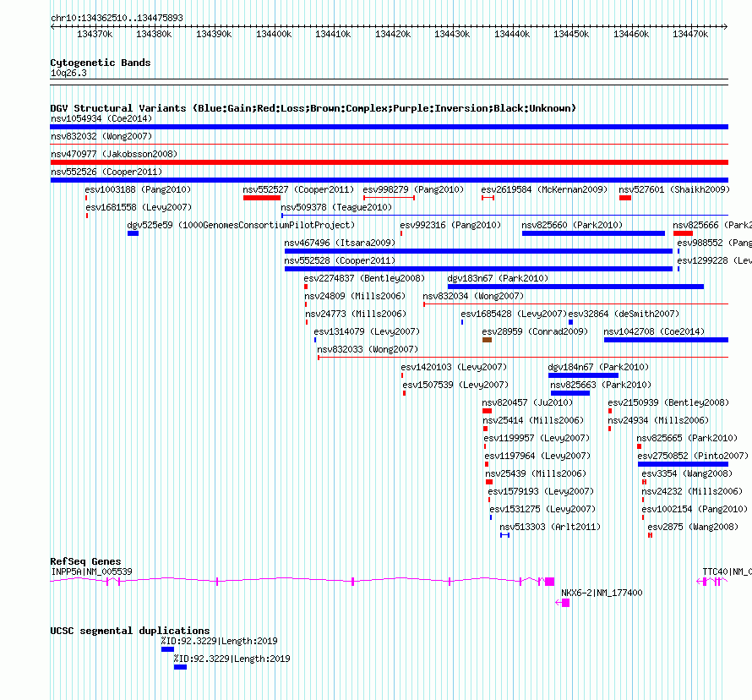Click esv1197964 (Levy2007) label
The width and height of the screenshot is (752, 700).
click(537, 456)
